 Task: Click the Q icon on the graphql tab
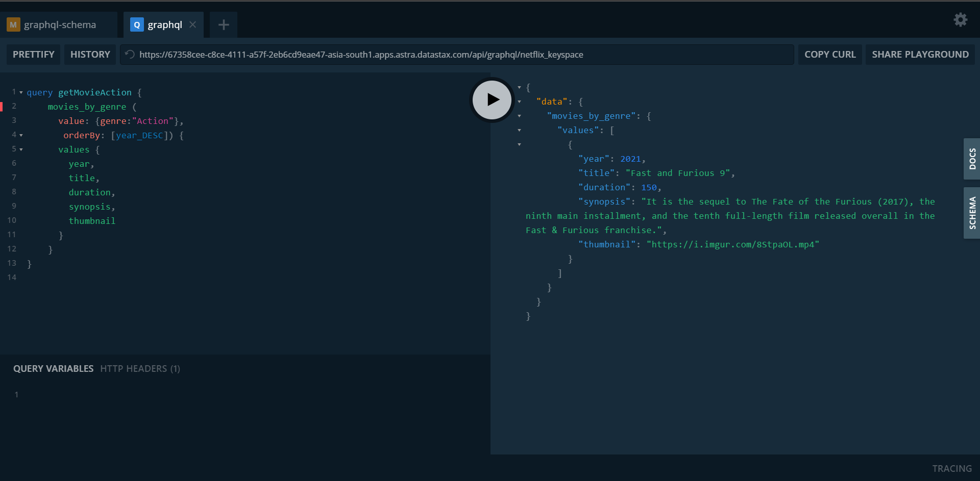coord(136,24)
